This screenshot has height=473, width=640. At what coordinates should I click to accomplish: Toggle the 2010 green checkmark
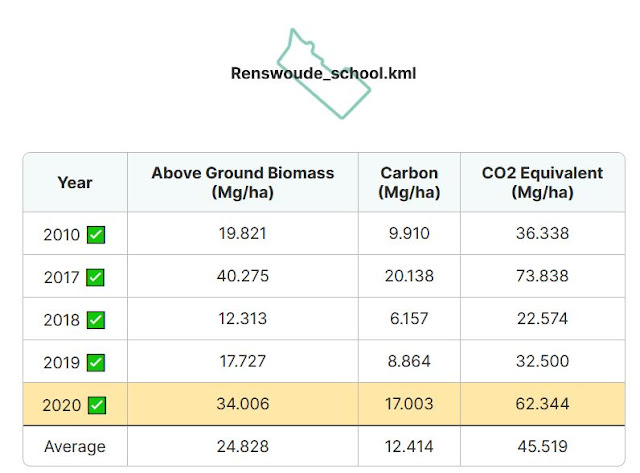point(96,235)
